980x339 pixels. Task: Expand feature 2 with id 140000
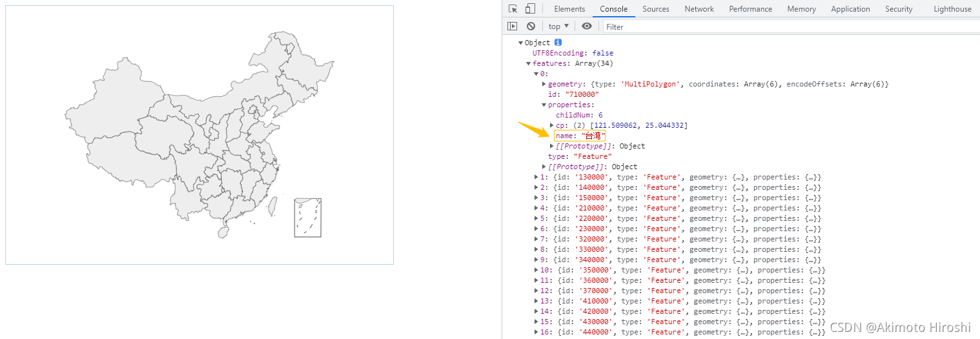tap(536, 187)
